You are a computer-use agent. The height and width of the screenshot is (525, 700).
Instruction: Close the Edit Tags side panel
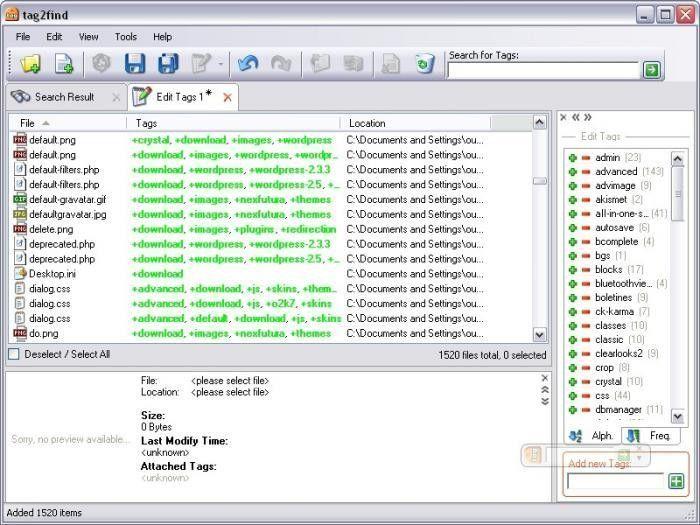[563, 117]
